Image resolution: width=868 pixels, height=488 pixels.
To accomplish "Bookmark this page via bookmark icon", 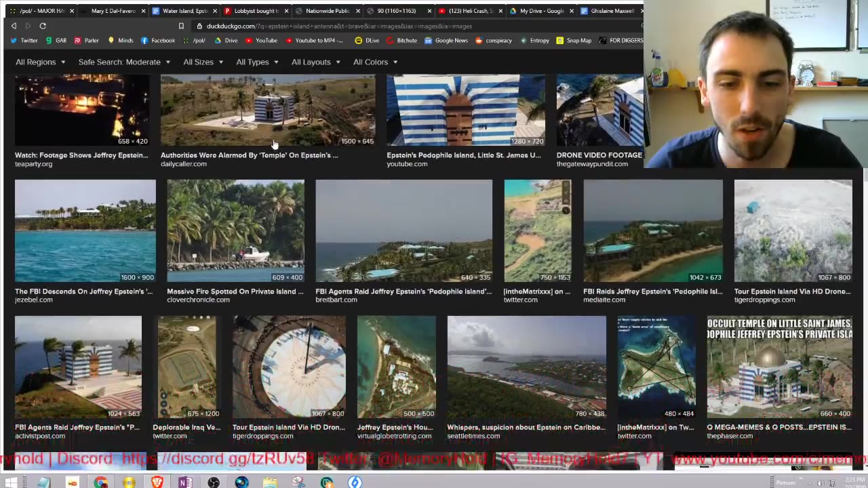I will (181, 26).
